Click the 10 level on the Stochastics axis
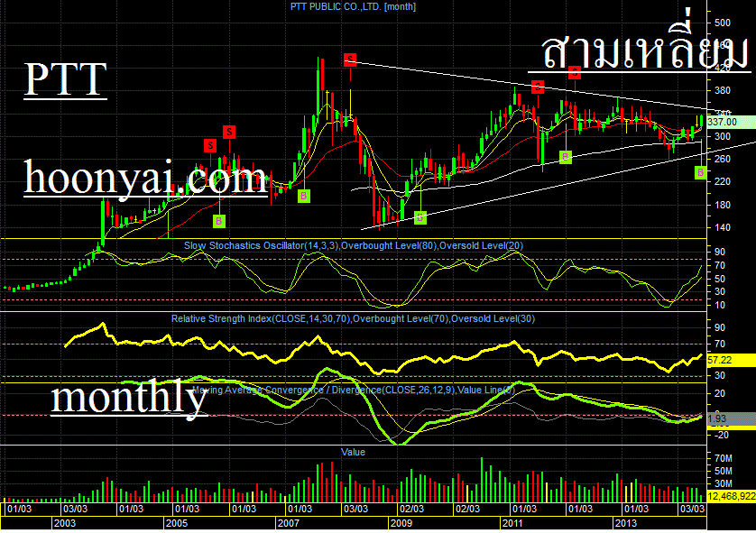Viewport: 756px width, 533px height. tap(720, 305)
